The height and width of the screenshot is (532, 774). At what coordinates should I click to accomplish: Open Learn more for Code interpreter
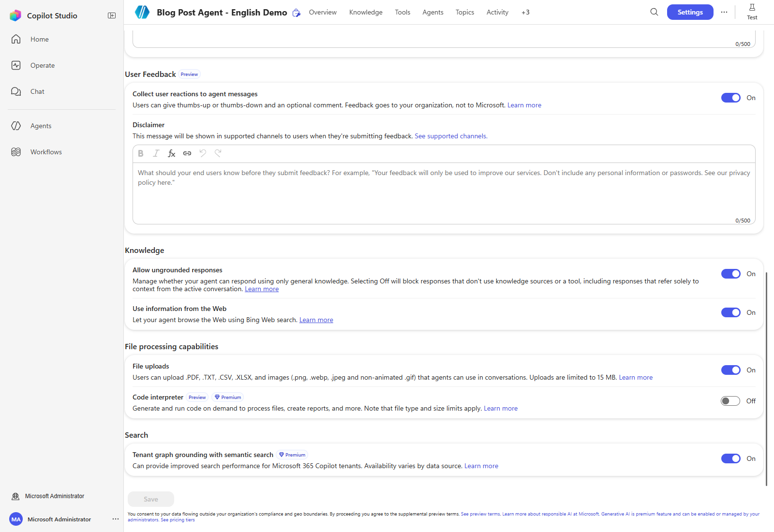point(501,408)
